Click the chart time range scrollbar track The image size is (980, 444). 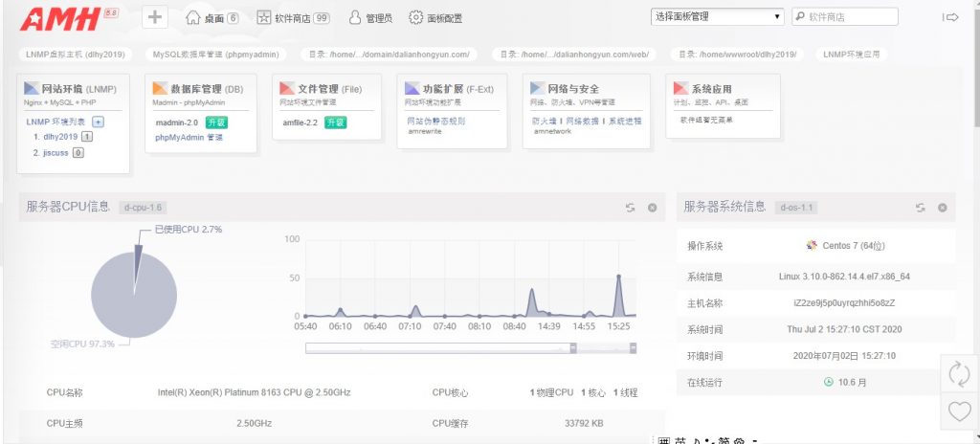(x=471, y=348)
